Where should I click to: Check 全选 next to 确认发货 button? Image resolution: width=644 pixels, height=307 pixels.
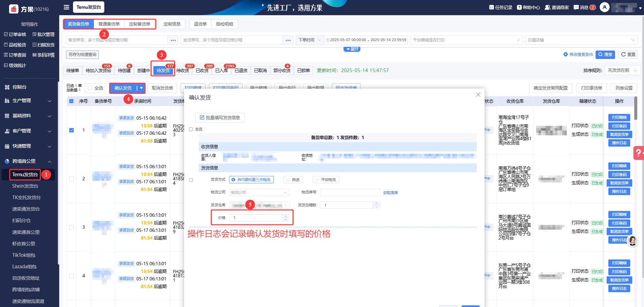[90, 88]
